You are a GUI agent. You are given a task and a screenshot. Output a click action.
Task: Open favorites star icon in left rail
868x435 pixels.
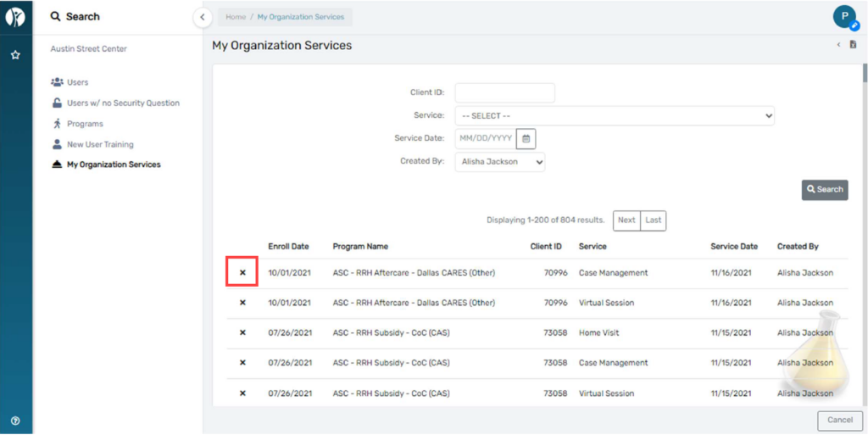coord(15,55)
